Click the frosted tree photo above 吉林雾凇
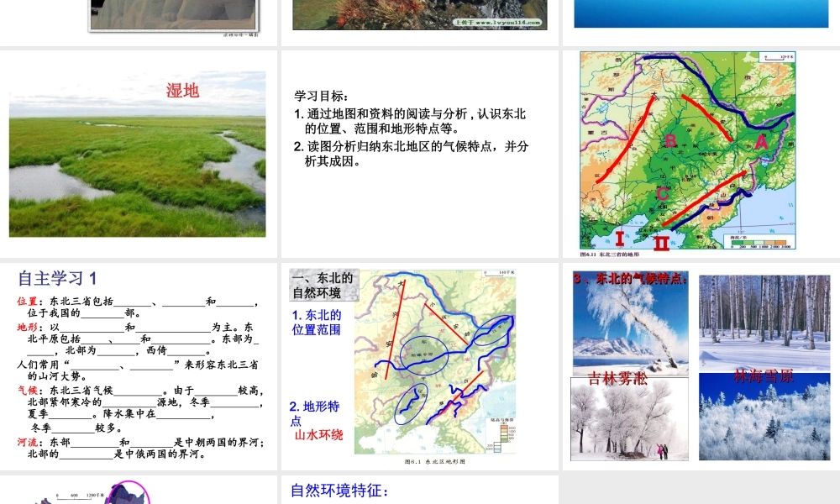This screenshot has height=504, width=840. [x=631, y=324]
